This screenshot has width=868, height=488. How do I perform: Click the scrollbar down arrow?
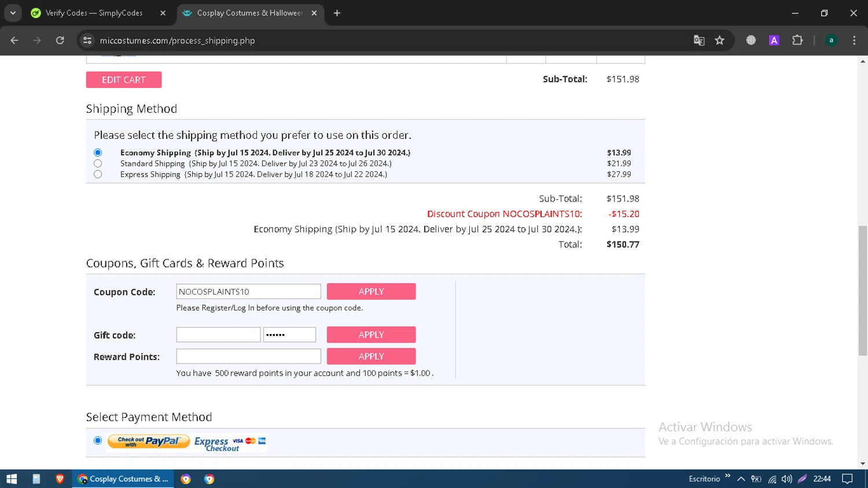[863, 464]
